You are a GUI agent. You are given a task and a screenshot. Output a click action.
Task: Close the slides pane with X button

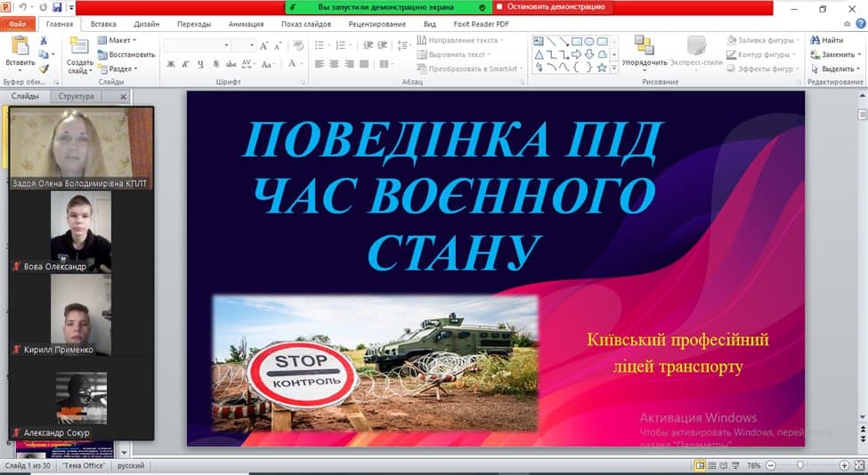tap(123, 96)
